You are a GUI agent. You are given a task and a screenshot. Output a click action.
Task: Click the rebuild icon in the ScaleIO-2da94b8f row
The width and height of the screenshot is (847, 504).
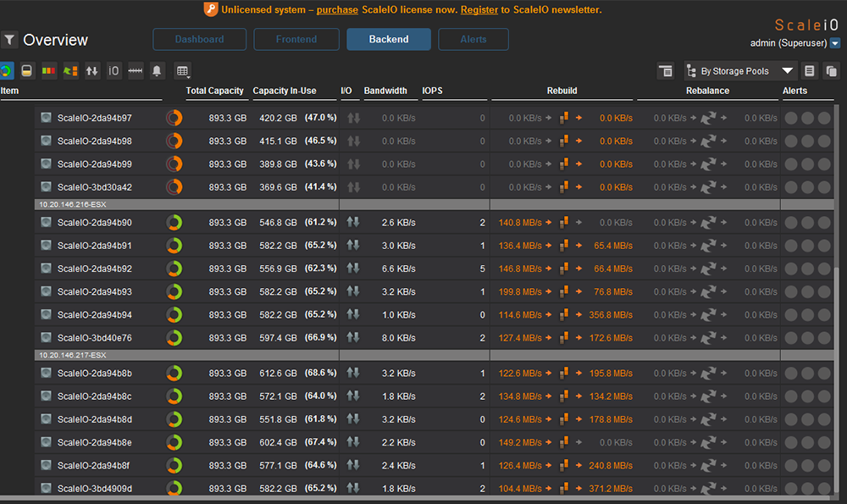pyautogui.click(x=564, y=465)
